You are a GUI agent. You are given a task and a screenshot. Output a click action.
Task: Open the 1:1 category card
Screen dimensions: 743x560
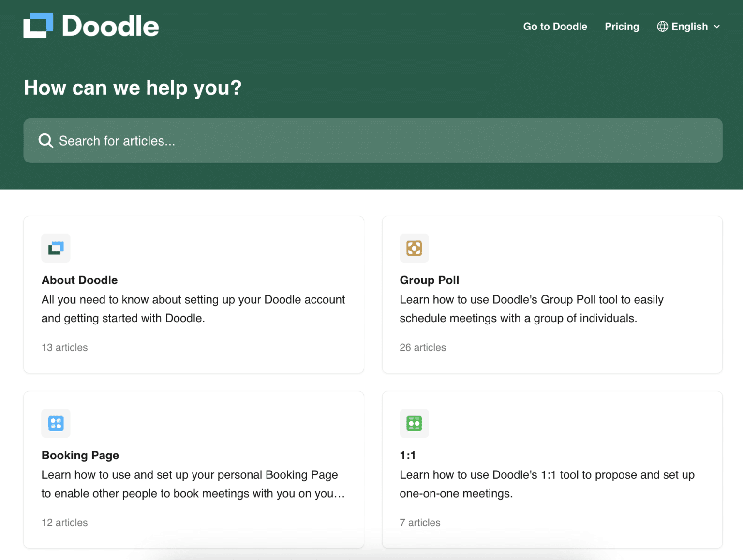point(551,470)
